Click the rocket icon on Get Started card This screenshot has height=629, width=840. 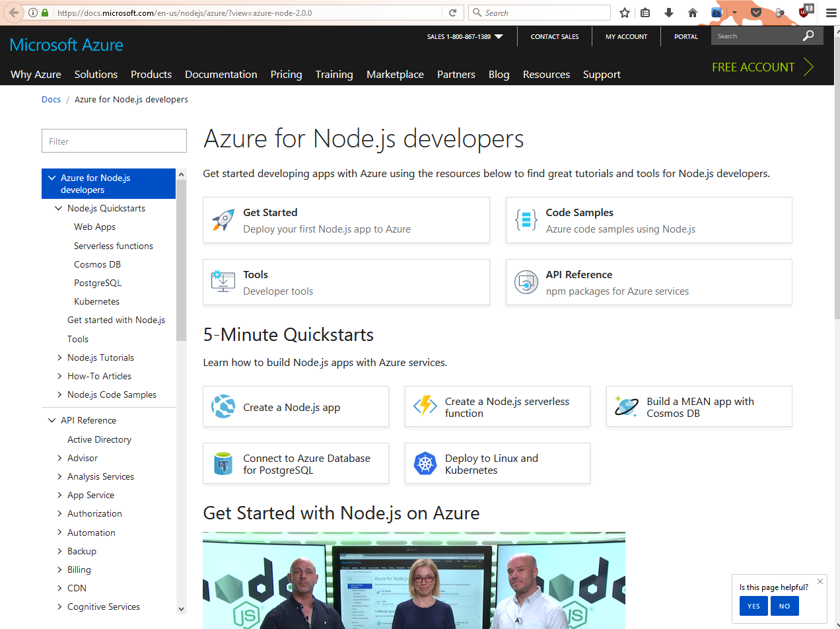pyautogui.click(x=223, y=220)
